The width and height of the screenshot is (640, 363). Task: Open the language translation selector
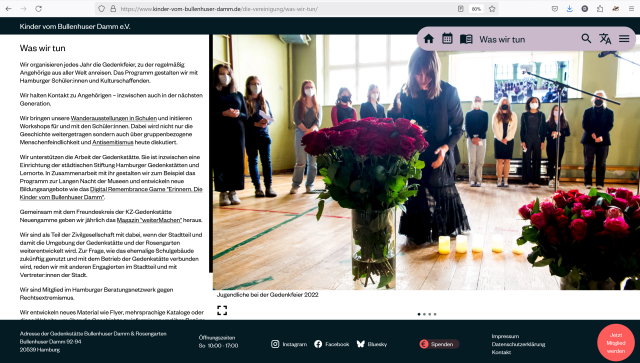pos(605,38)
